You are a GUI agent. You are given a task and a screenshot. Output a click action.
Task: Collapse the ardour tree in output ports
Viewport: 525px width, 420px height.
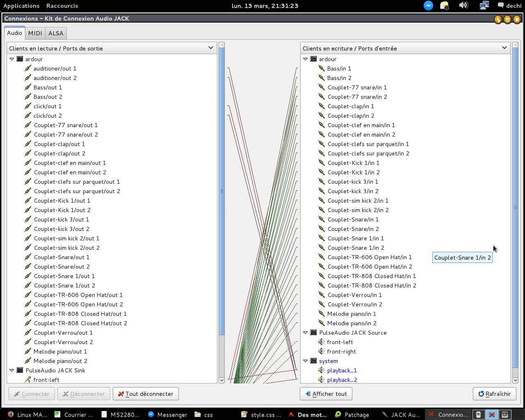pyautogui.click(x=12, y=59)
